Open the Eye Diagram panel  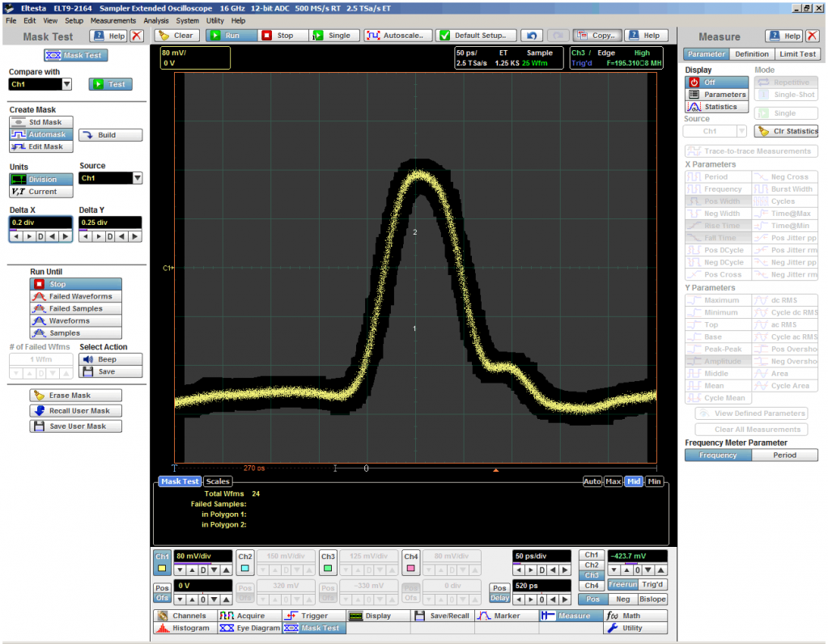pyautogui.click(x=246, y=628)
